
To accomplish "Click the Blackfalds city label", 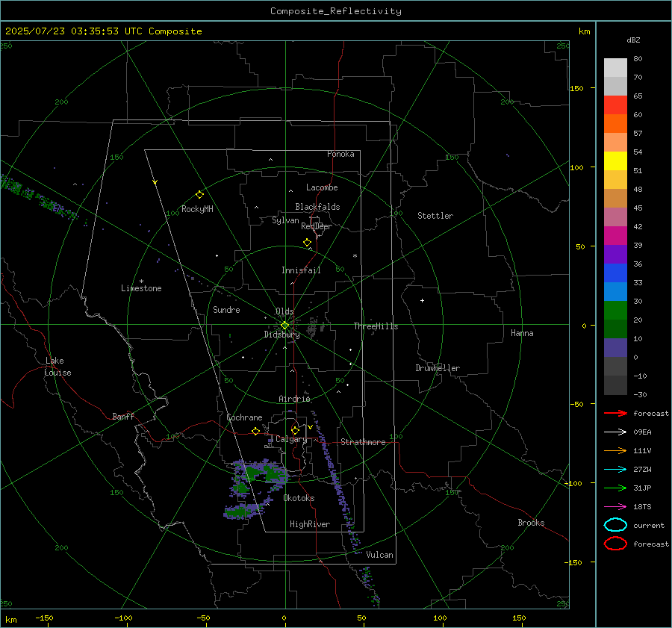I will coord(317,207).
